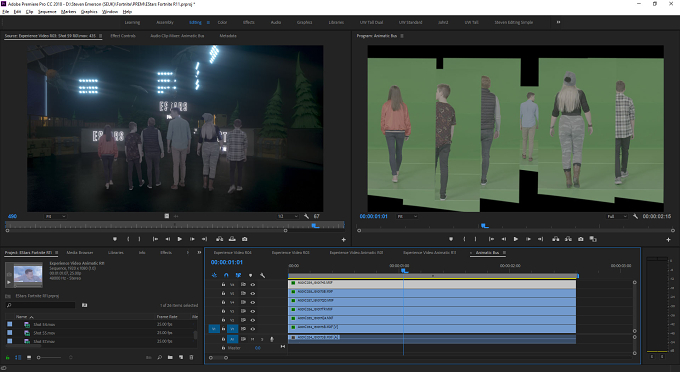The width and height of the screenshot is (680, 372).
Task: Click Extract button in Program monitor
Action: click(568, 239)
